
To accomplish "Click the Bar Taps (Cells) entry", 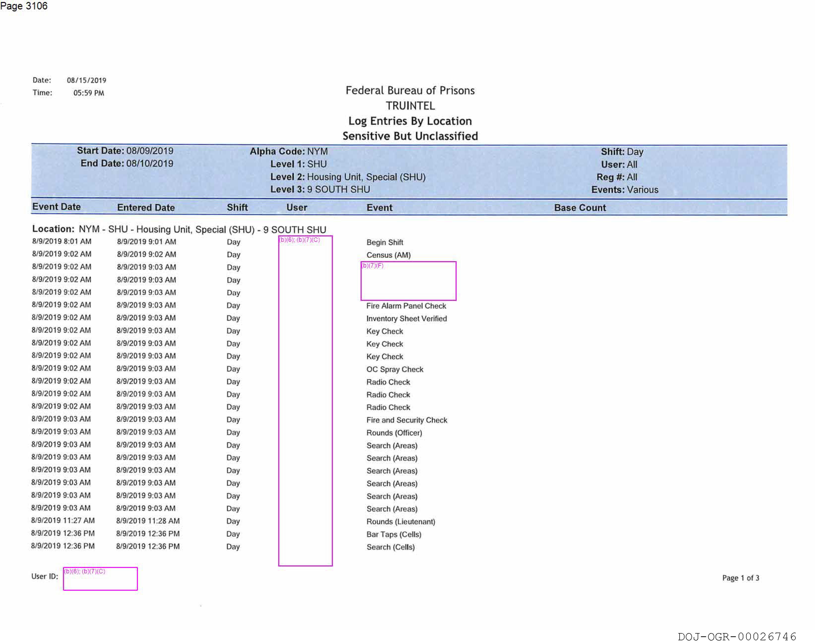I will click(394, 534).
